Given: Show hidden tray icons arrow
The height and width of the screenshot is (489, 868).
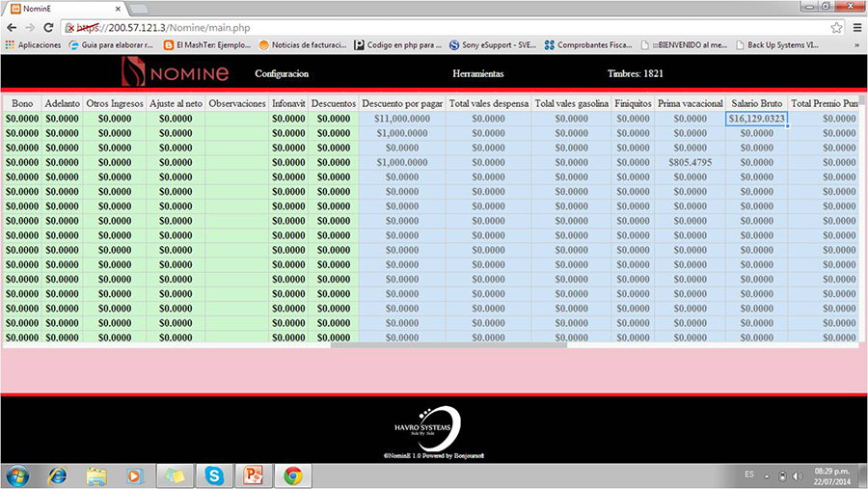Looking at the screenshot, I should [x=769, y=475].
